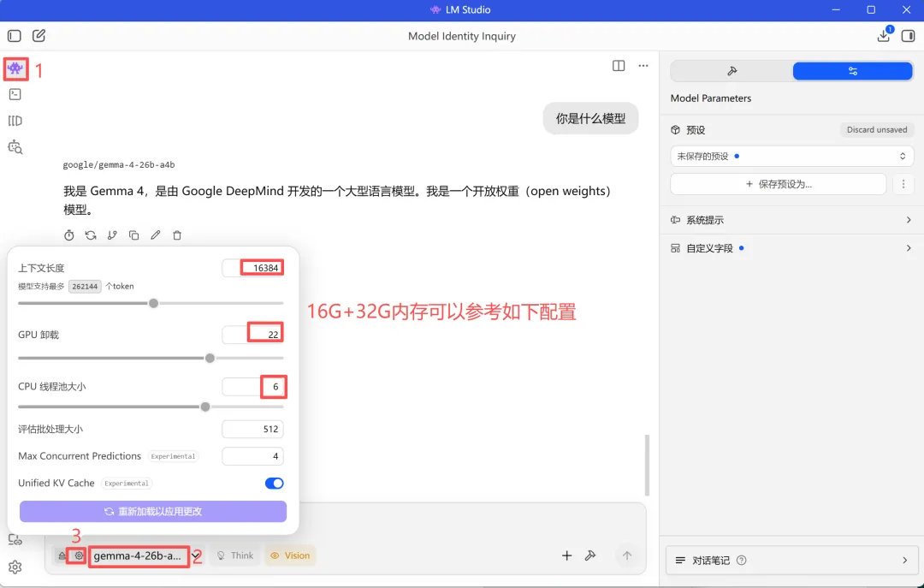
Task: Expand the 系统提示 section
Action: tap(791, 220)
